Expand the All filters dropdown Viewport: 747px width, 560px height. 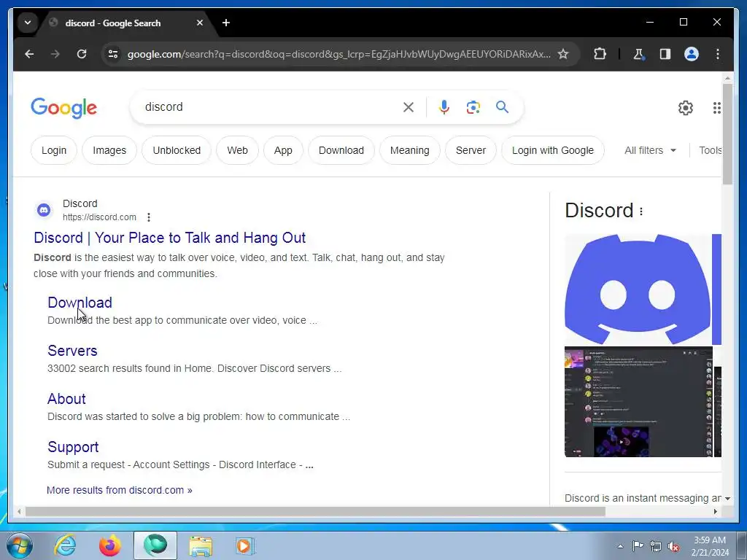coord(650,150)
